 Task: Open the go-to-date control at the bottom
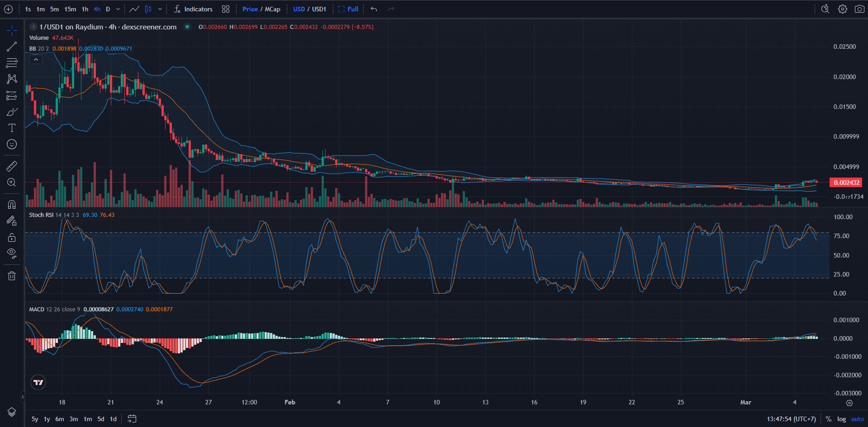pos(132,419)
